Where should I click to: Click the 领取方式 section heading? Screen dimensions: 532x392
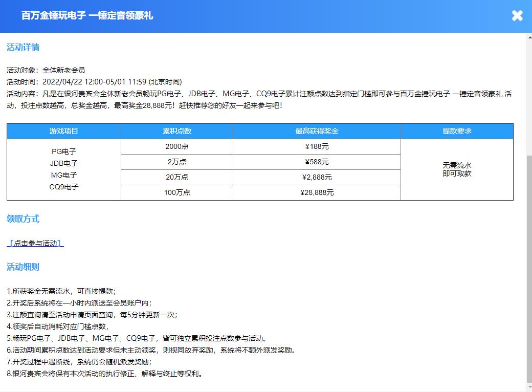23,219
